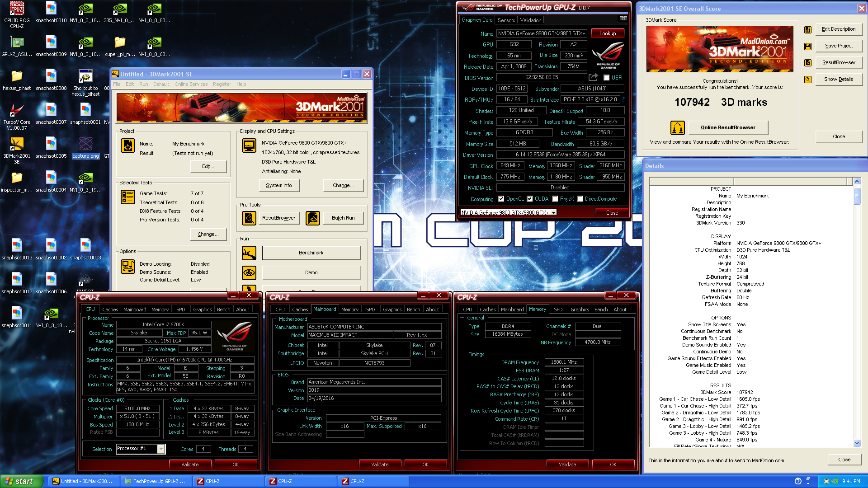868x488 pixels.
Task: Click the ResultBrowser magnifier icon in Pro Tools
Action: (x=249, y=218)
